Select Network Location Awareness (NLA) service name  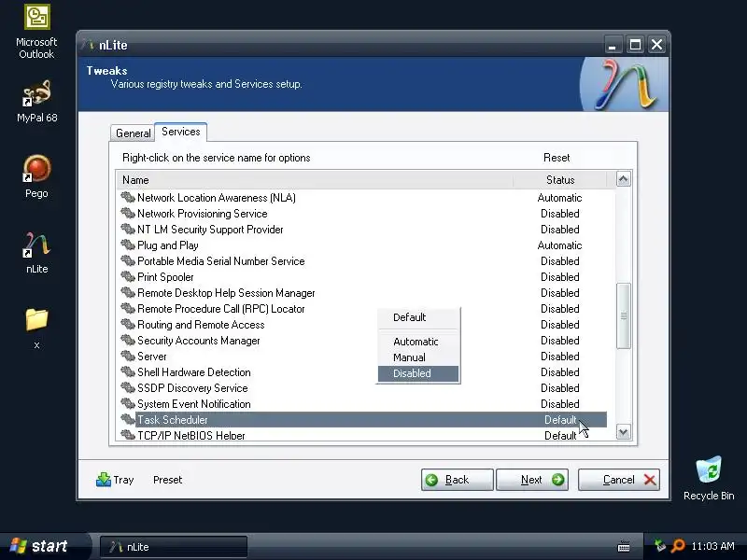217,198
